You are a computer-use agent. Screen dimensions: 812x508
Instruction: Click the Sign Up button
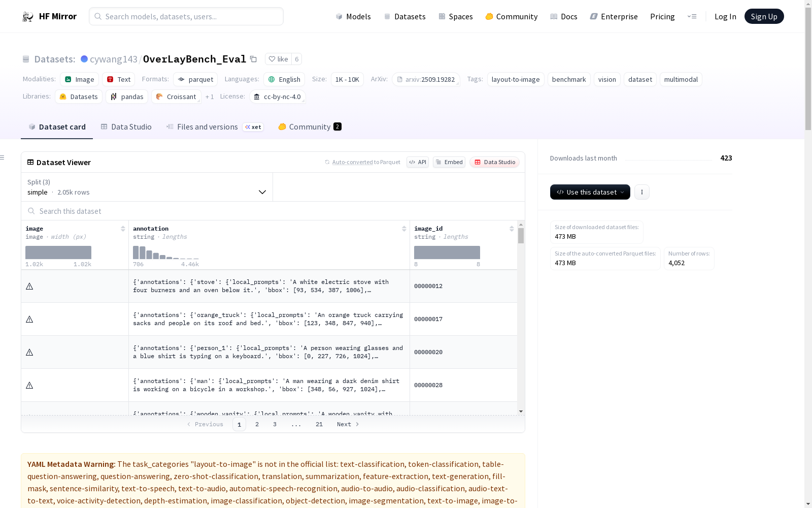pyautogui.click(x=764, y=16)
